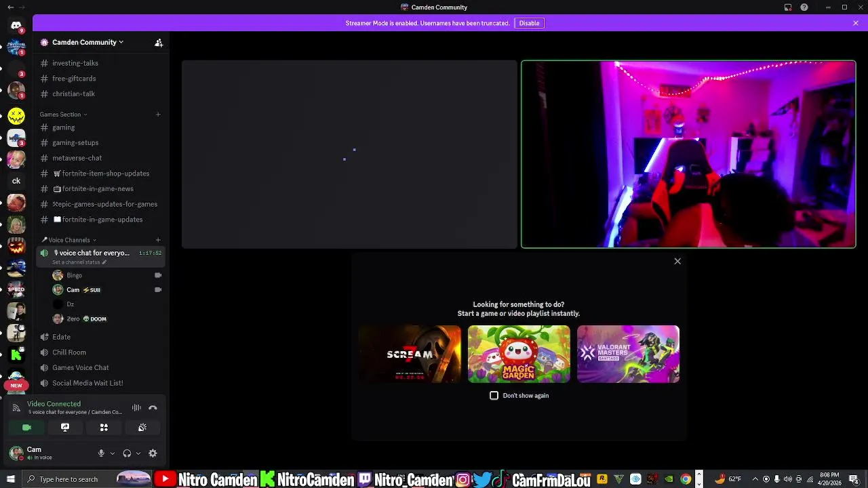The height and width of the screenshot is (488, 868).
Task: Open the inbox icon in title bar
Action: click(788, 7)
